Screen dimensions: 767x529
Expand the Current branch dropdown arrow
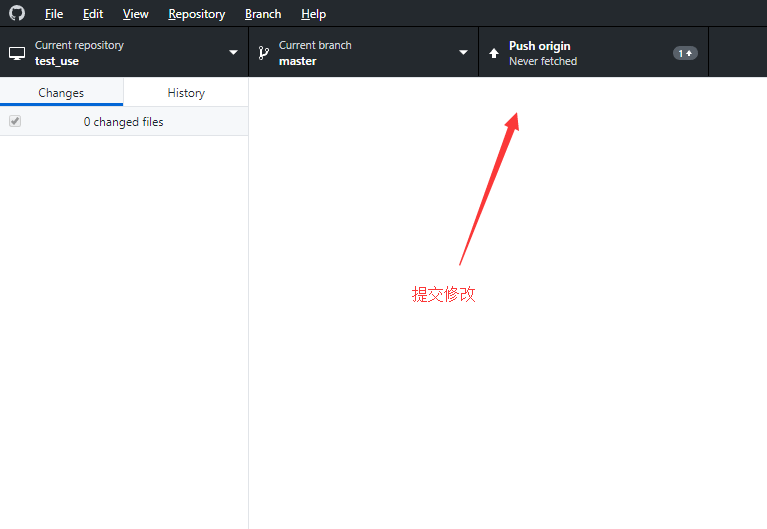point(463,53)
